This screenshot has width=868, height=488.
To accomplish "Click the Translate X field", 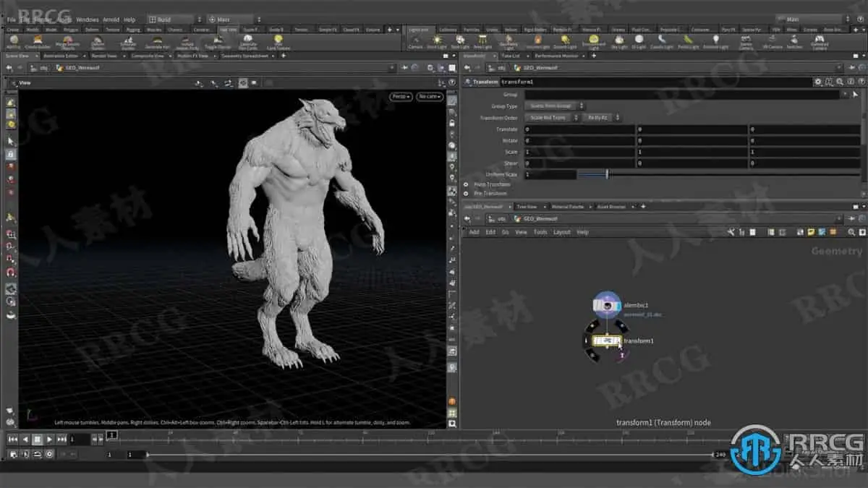I will point(579,129).
